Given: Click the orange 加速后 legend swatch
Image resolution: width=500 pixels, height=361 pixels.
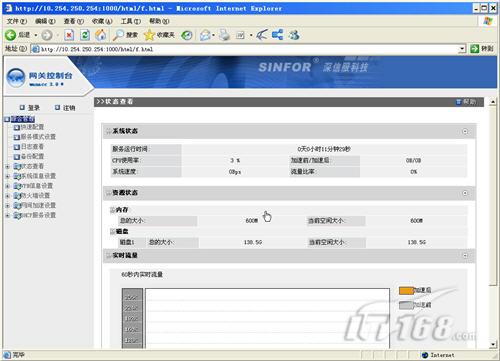Looking at the screenshot, I should pyautogui.click(x=406, y=290).
